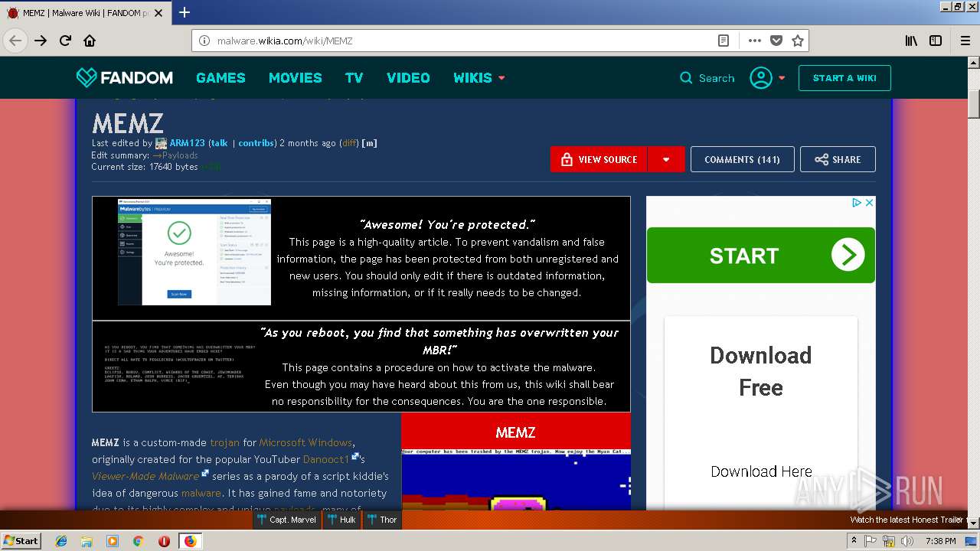Go forward with the arrow button

click(41, 41)
